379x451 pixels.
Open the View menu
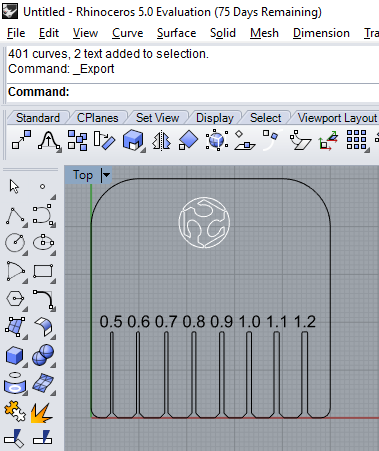coord(85,33)
